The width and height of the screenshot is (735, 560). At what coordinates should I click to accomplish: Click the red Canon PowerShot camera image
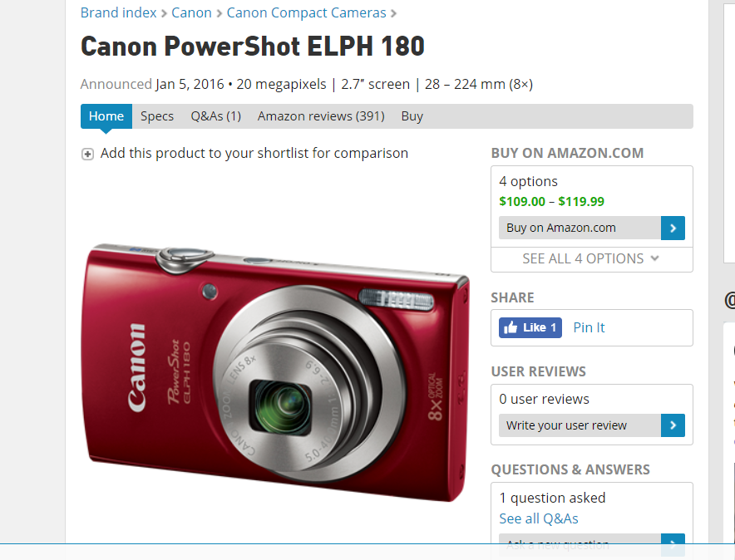[277, 372]
